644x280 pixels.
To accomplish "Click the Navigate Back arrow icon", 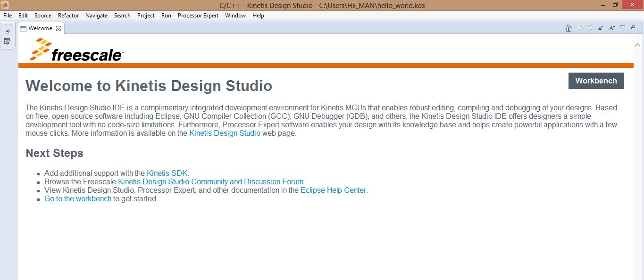I will (579, 28).
